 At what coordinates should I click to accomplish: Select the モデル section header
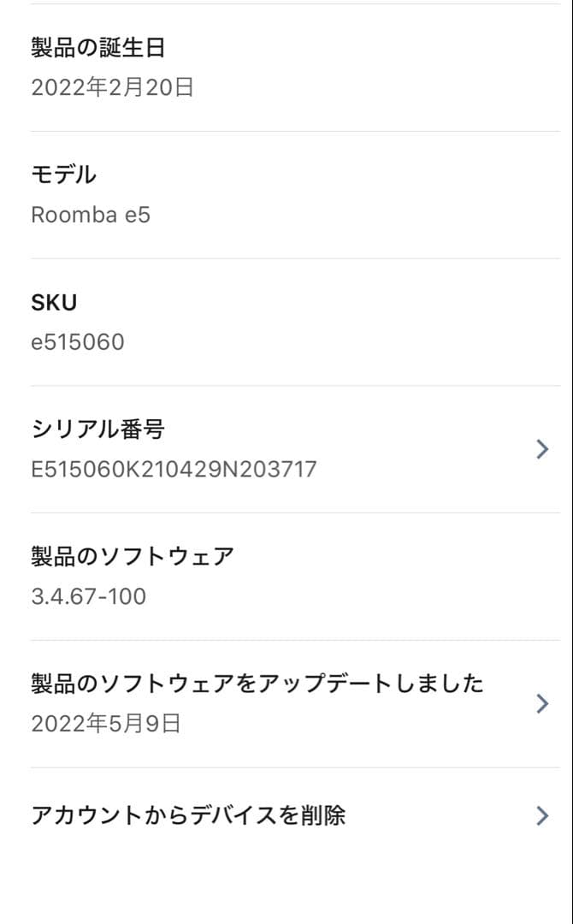pyautogui.click(x=62, y=174)
